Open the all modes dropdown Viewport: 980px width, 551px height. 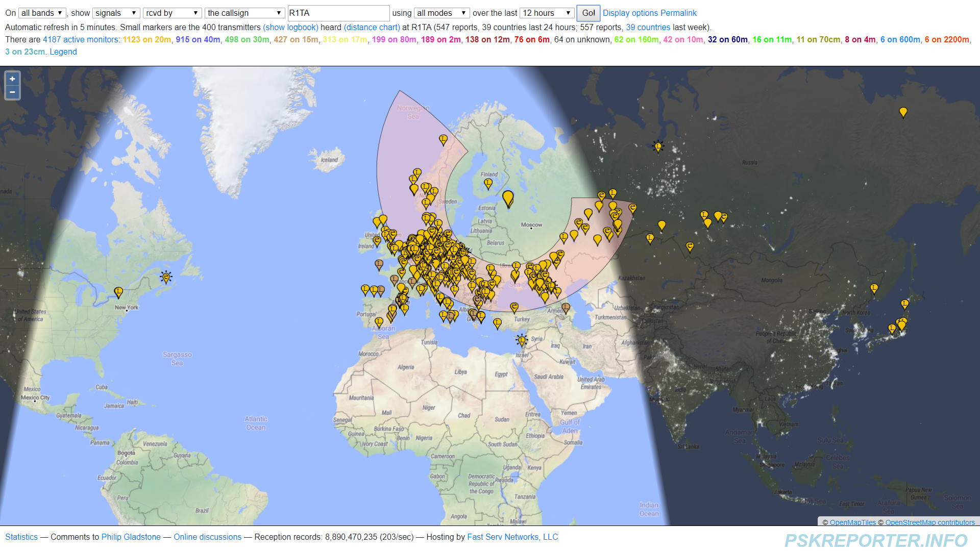pyautogui.click(x=442, y=13)
